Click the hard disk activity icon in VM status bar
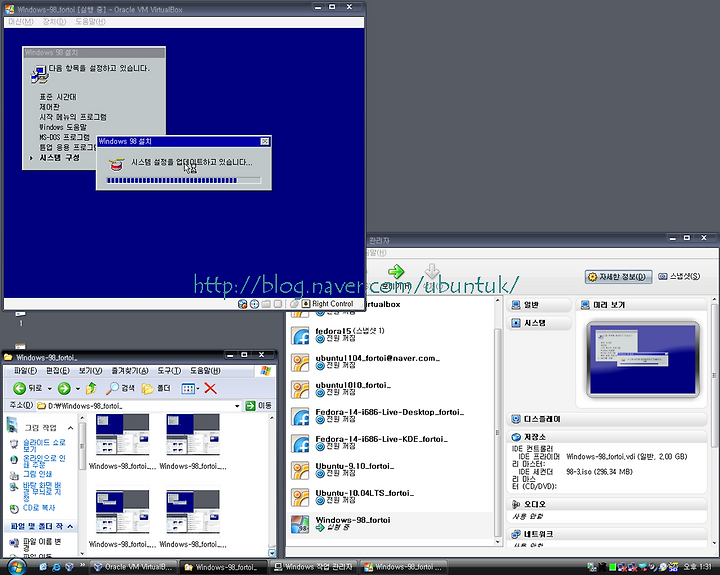720x575 pixels. [242, 304]
